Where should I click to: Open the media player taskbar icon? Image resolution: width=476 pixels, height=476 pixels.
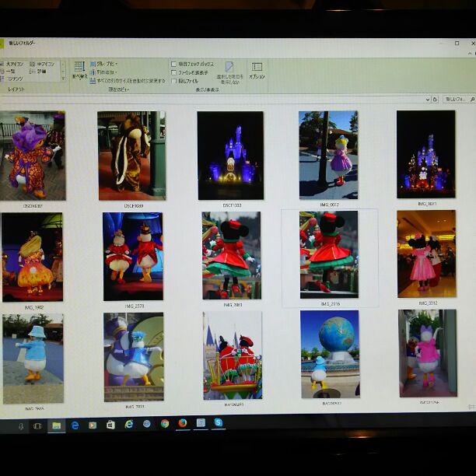point(93,425)
